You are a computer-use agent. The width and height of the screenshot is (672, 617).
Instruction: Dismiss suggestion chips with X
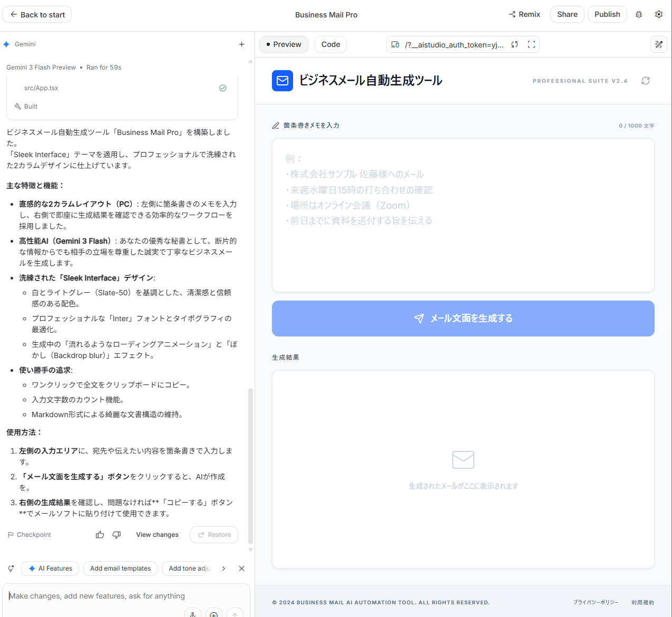(x=241, y=568)
